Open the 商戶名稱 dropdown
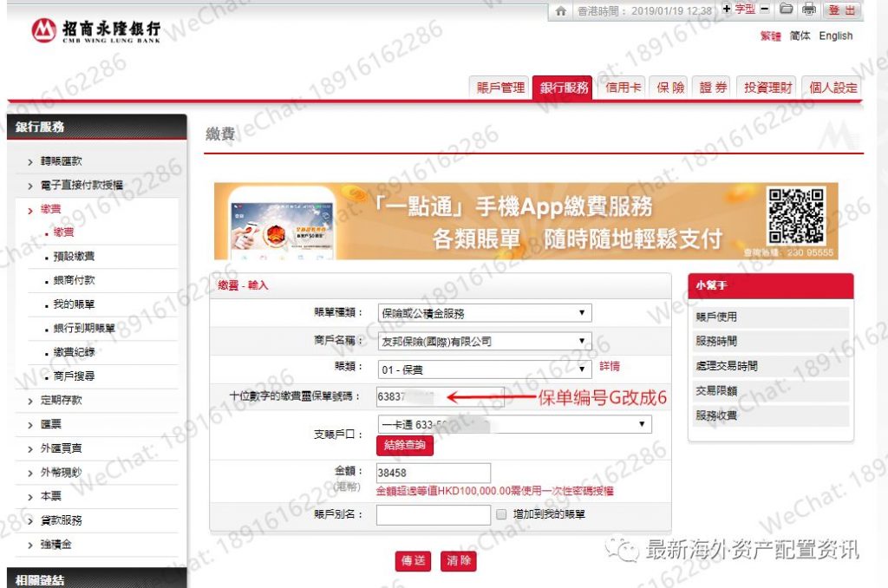The width and height of the screenshot is (888, 588). pos(484,342)
